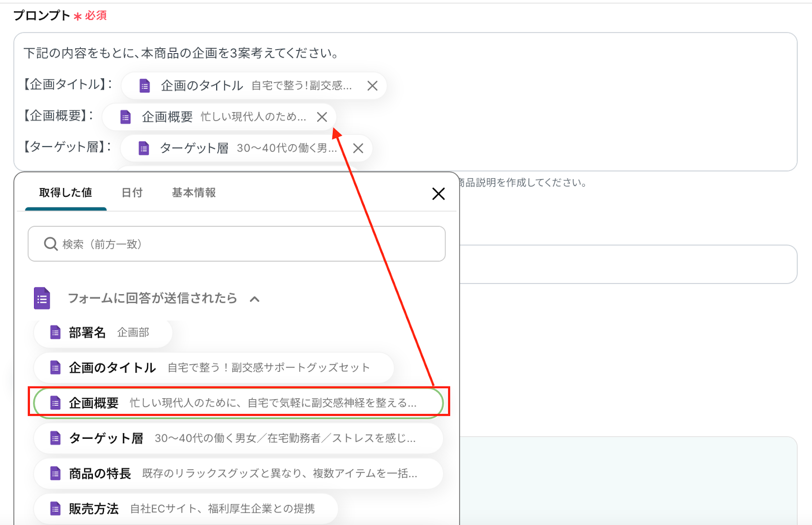Collapse the フォームに回答が送信されたら section

[x=255, y=299]
